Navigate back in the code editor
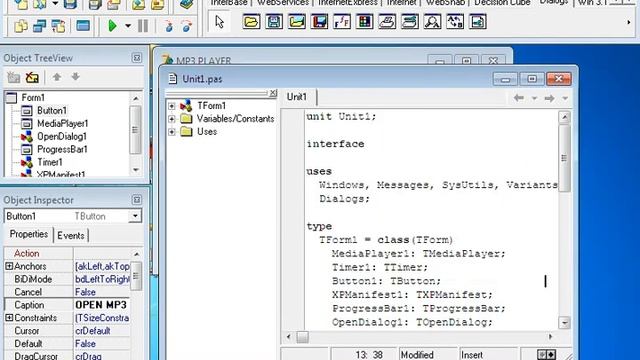 pyautogui.click(x=519, y=98)
